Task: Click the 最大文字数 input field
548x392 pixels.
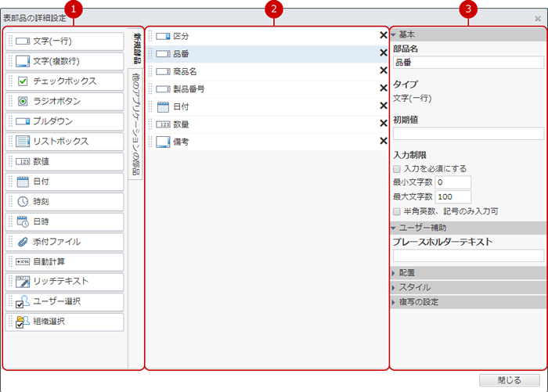Action: [453, 197]
